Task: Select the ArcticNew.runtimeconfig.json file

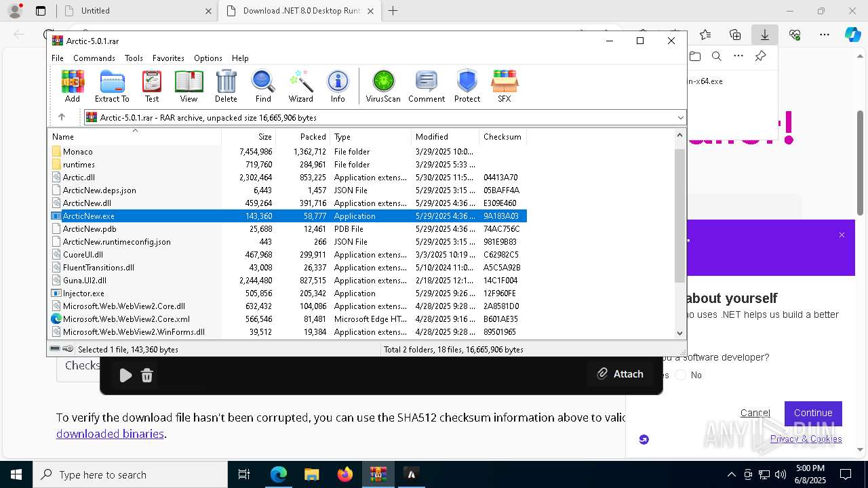Action: [117, 242]
